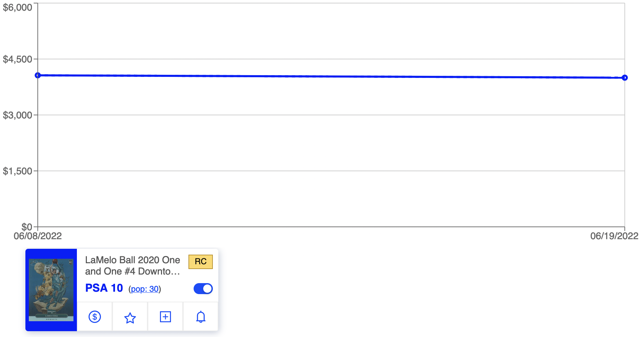This screenshot has width=644, height=337.
Task: Click the middle of the blue price line
Action: point(331,77)
